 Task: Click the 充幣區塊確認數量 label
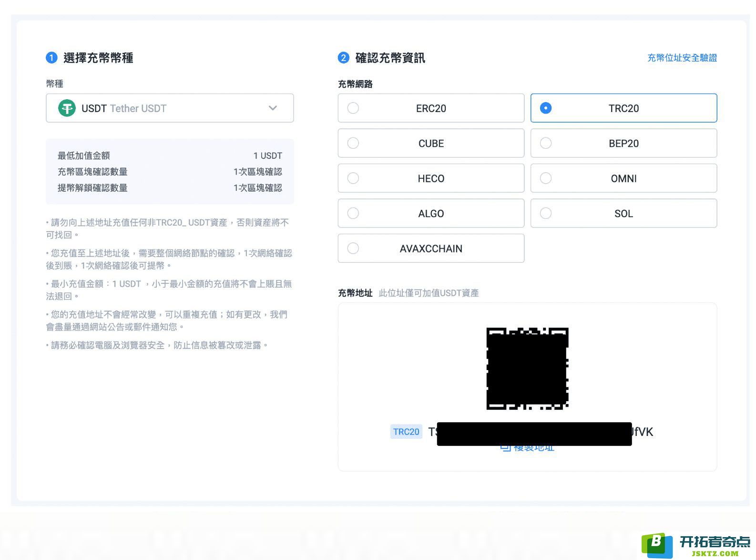click(x=92, y=172)
